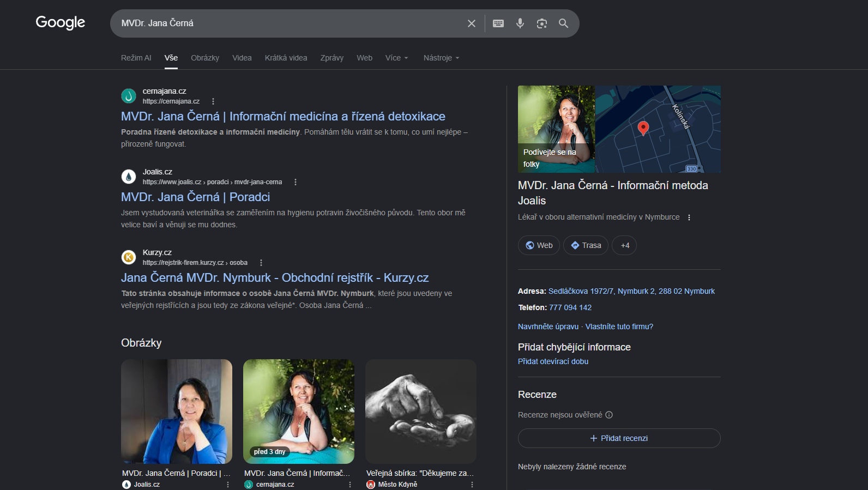Call the phone number 777 094 142
The height and width of the screenshot is (490, 868).
570,307
